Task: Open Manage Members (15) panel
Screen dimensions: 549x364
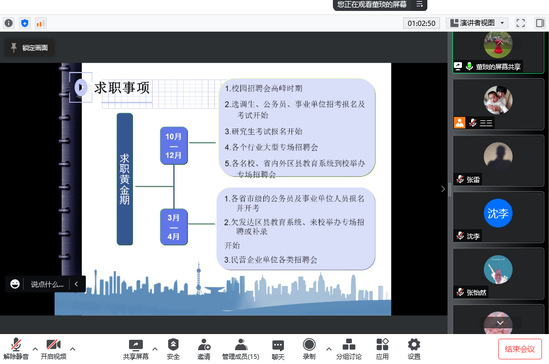Action: pyautogui.click(x=241, y=349)
